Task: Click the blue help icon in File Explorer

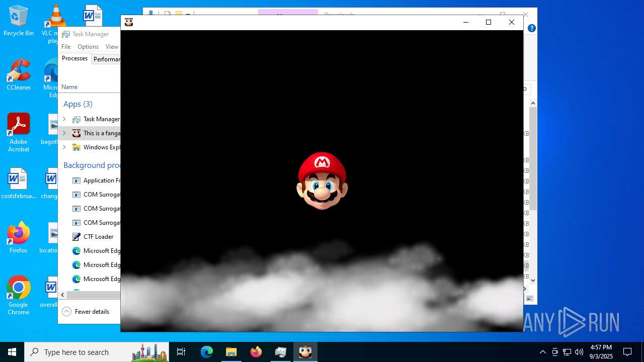Action: pyautogui.click(x=532, y=29)
